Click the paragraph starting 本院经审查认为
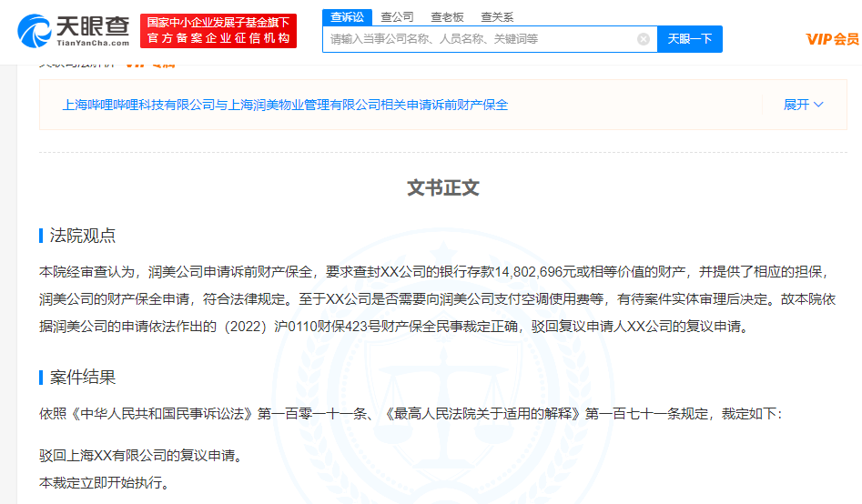Screen dimensions: 862x504 pyautogui.click(x=437, y=299)
